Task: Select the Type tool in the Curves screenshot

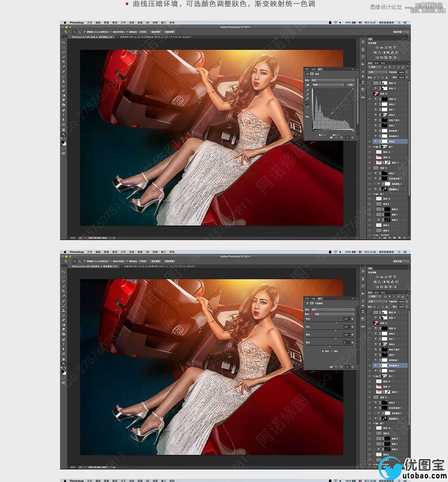Action: [x=63, y=115]
